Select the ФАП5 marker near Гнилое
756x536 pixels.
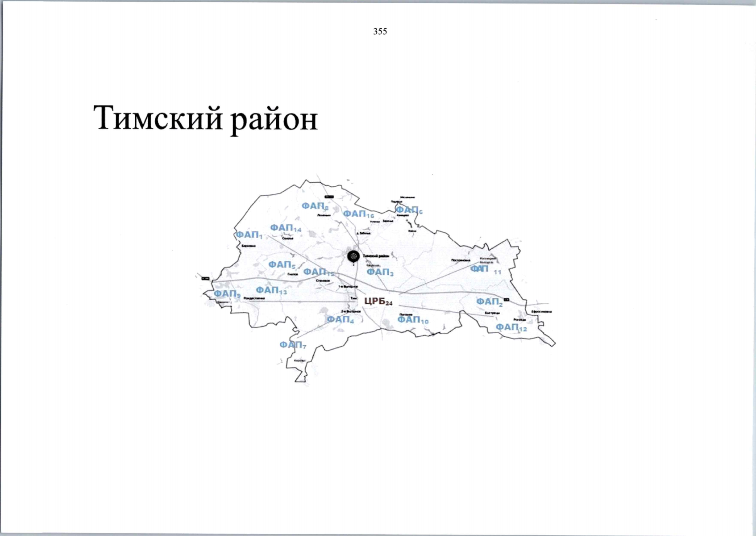pyautogui.click(x=282, y=265)
